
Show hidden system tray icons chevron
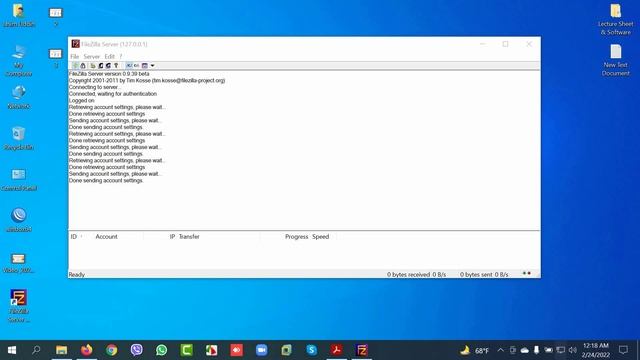coord(501,350)
